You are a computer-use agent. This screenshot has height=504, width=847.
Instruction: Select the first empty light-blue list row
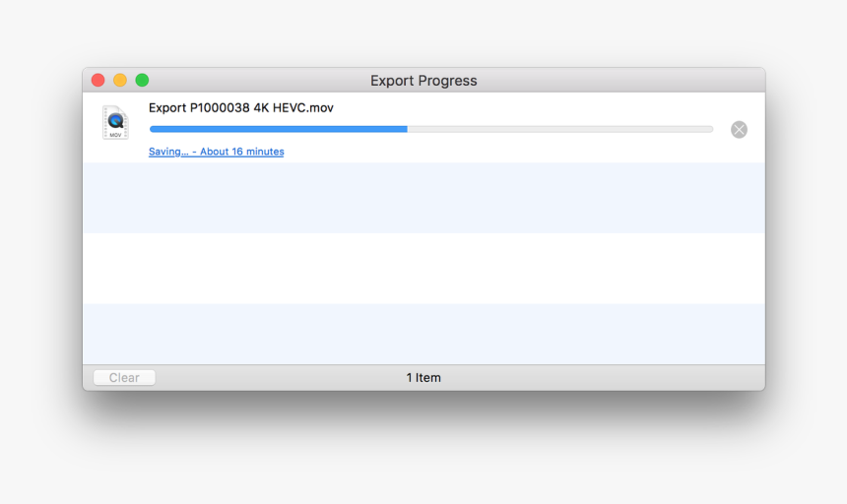(x=423, y=198)
